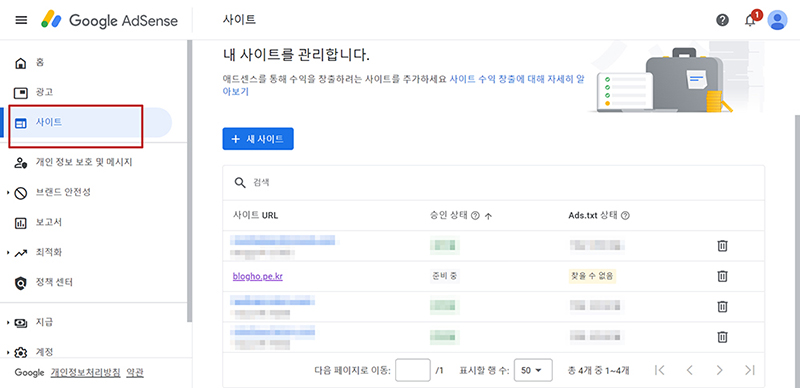Click the 지급 payments money icon

tap(20, 323)
